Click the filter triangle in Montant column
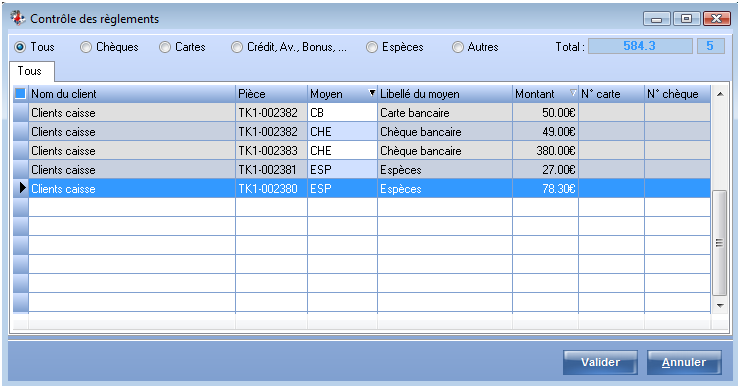Viewport: 740px width, 388px height. (x=573, y=93)
